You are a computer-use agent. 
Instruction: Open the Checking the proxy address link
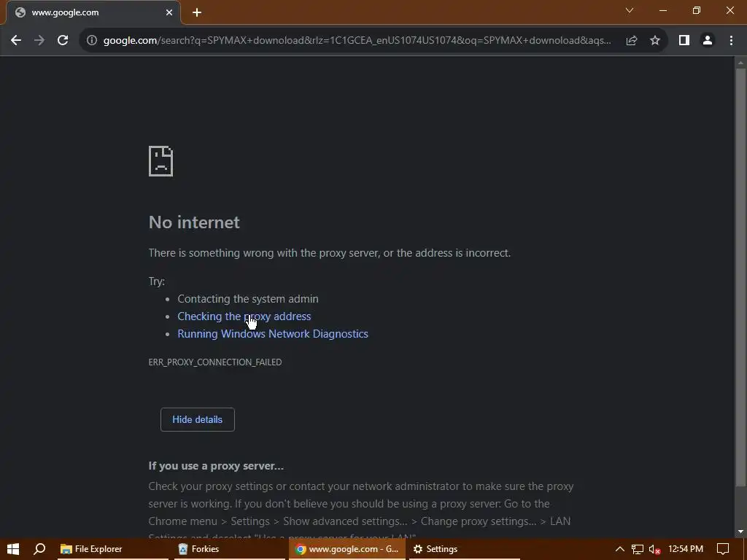pyautogui.click(x=244, y=316)
